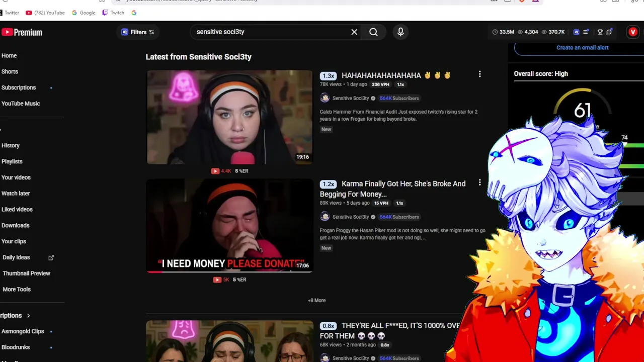Open More Tools in the sidebar
Image resolution: width=644 pixels, height=362 pixels.
[x=17, y=290]
